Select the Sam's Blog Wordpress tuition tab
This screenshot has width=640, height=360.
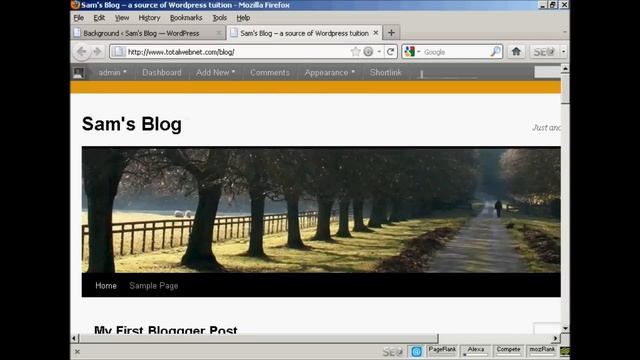[304, 33]
